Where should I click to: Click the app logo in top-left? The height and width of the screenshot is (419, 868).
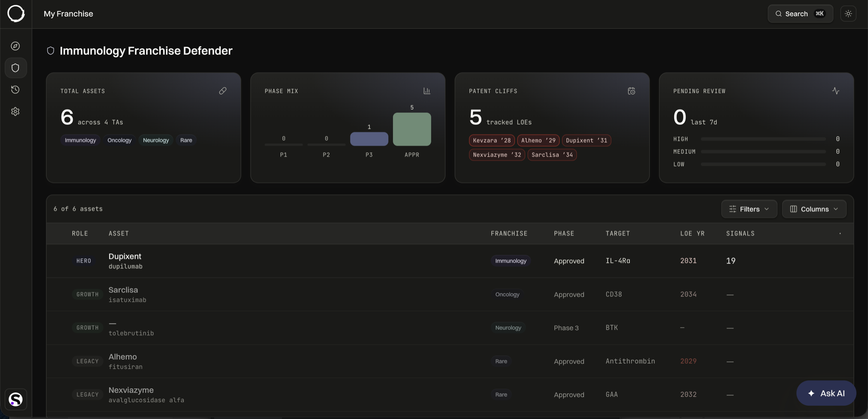16,14
